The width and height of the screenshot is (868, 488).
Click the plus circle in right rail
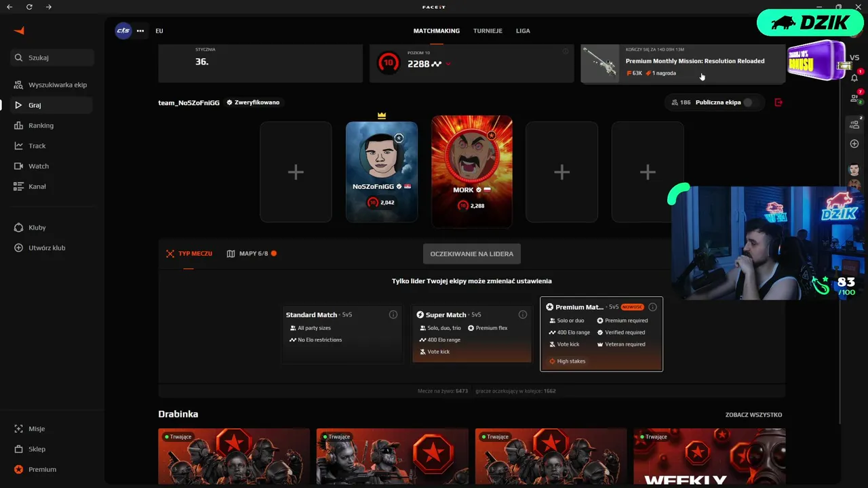pyautogui.click(x=854, y=144)
